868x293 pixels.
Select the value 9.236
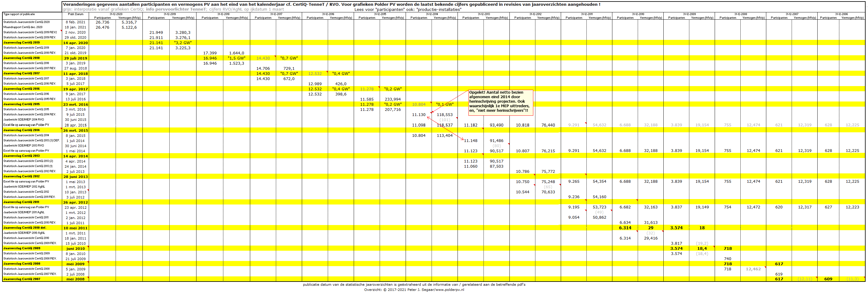tap(573, 197)
